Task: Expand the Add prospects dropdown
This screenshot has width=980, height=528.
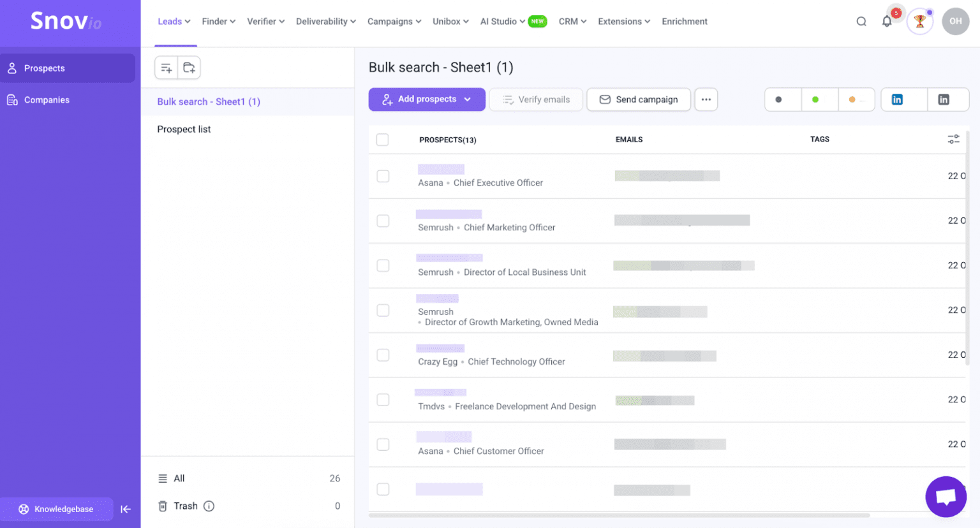Action: click(x=426, y=99)
